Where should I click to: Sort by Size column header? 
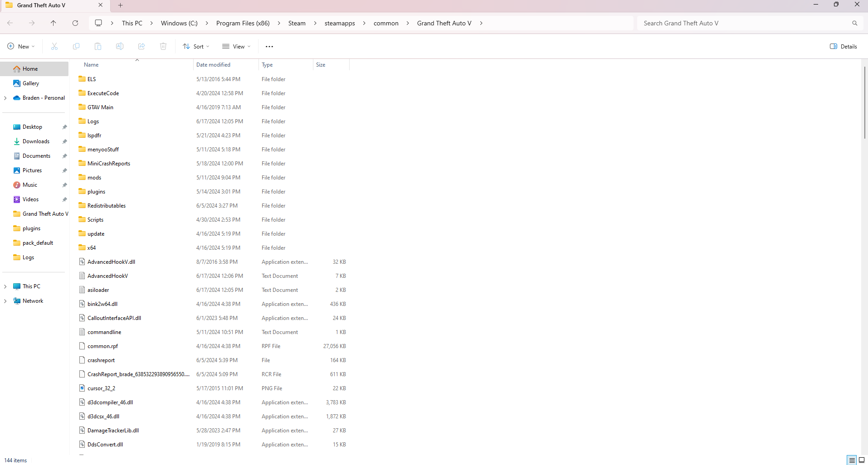tap(331, 65)
